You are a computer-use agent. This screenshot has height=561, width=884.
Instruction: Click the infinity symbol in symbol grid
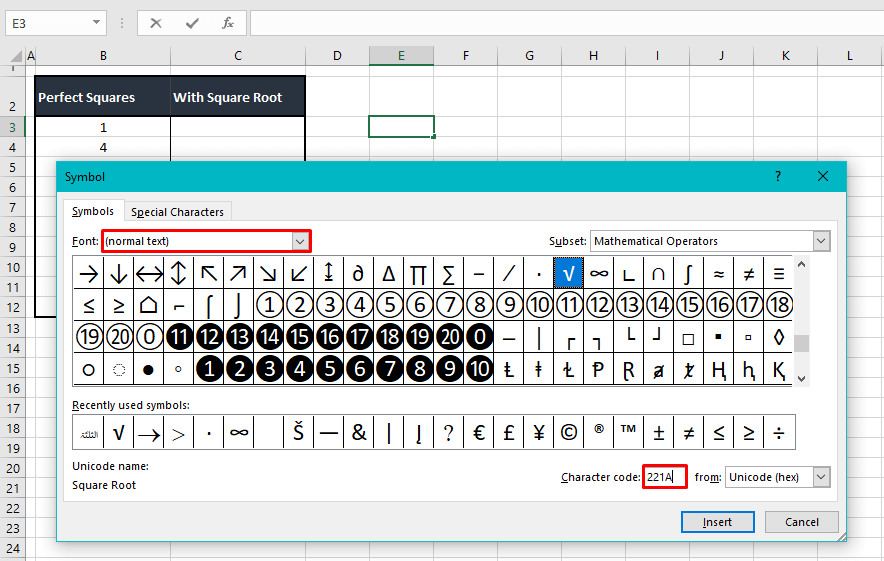pos(599,272)
